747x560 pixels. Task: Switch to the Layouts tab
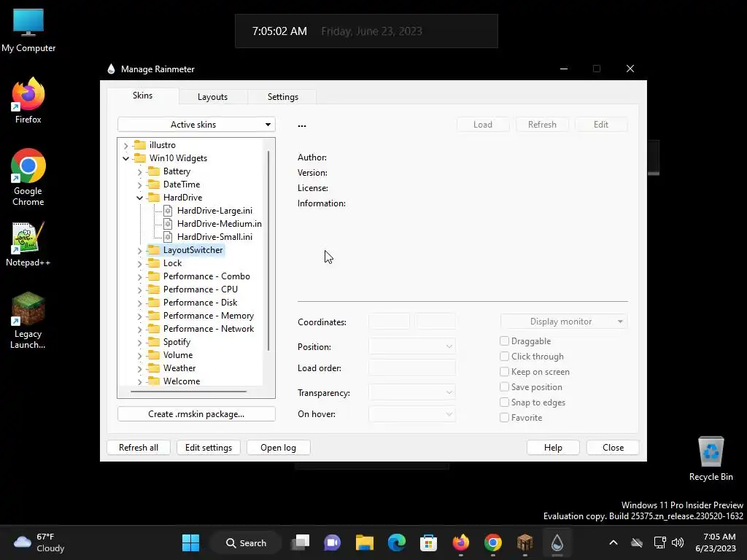(x=212, y=97)
